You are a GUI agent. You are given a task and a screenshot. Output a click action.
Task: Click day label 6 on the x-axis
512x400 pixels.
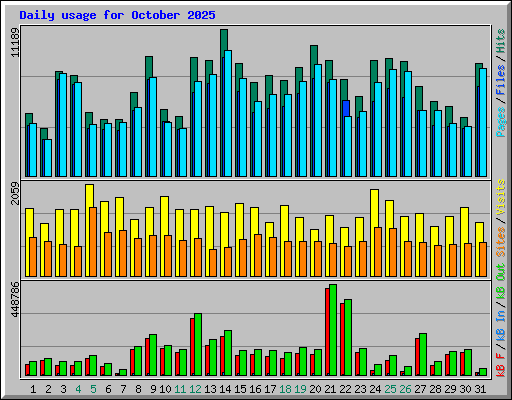(108, 389)
